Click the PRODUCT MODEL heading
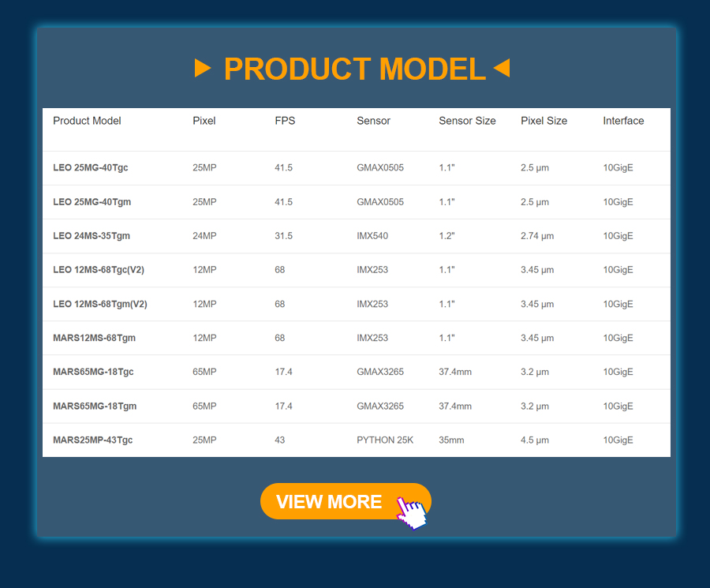710x588 pixels. point(354,69)
